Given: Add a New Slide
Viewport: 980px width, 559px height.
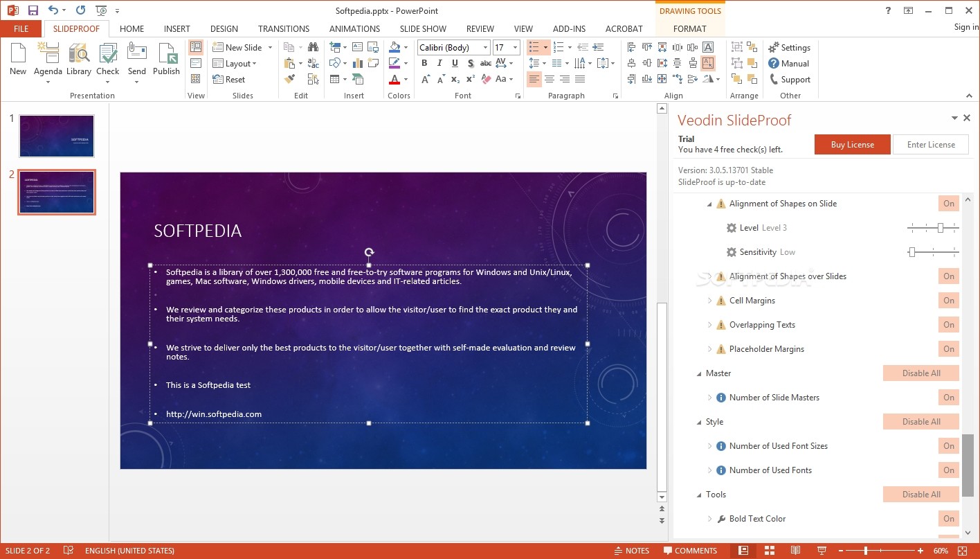Looking at the screenshot, I should 237,47.
